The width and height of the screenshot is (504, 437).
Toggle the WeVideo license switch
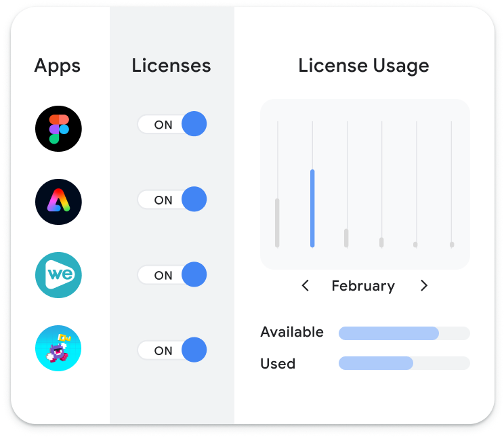[x=172, y=274]
